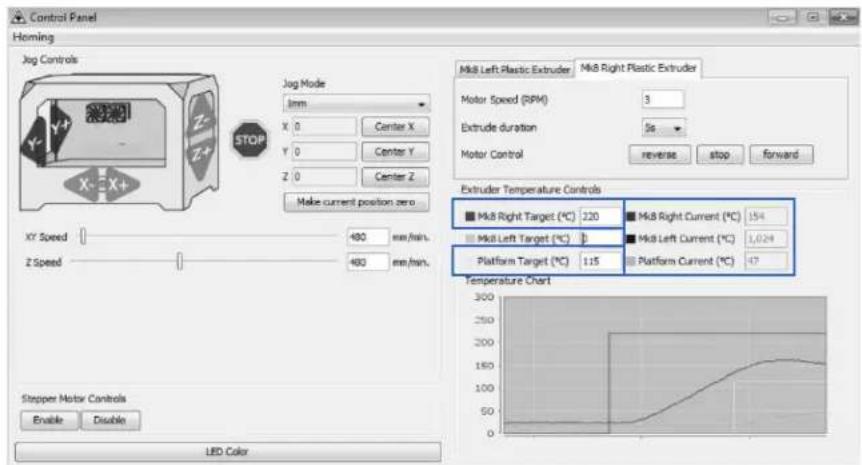Jog the Y- arrow on printer diagram
This screenshot has width=862, height=465.
pyautogui.click(x=35, y=144)
